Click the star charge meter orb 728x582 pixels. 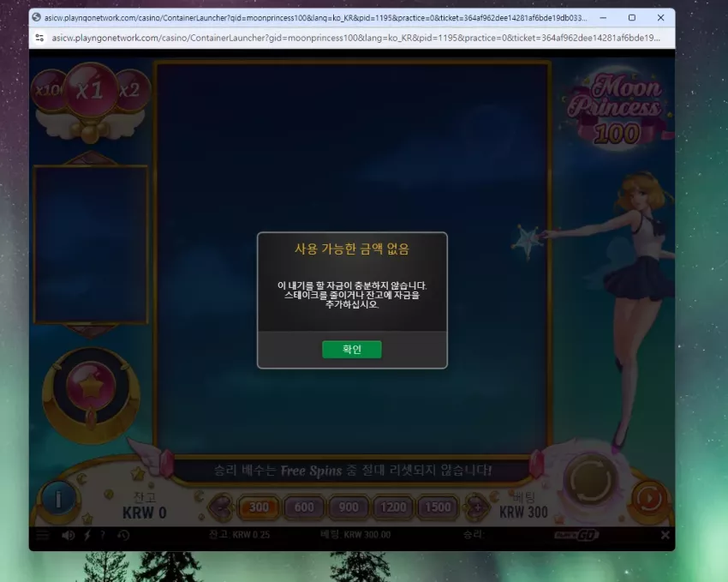pyautogui.click(x=91, y=387)
